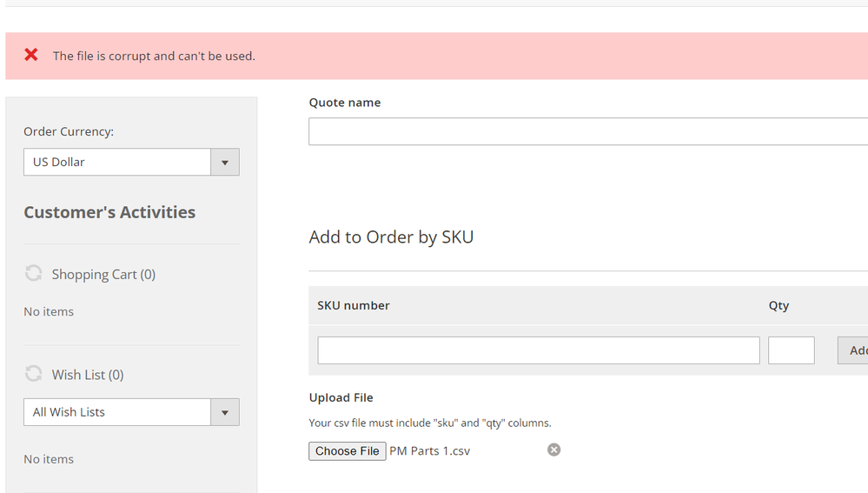
Task: Expand the All Wish Lists dropdown
Action: pos(224,412)
